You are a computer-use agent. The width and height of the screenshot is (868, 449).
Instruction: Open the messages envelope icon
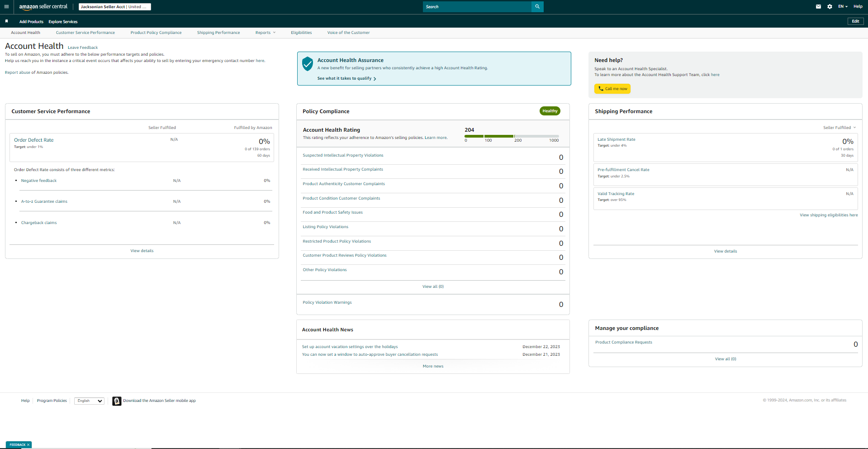(x=818, y=7)
